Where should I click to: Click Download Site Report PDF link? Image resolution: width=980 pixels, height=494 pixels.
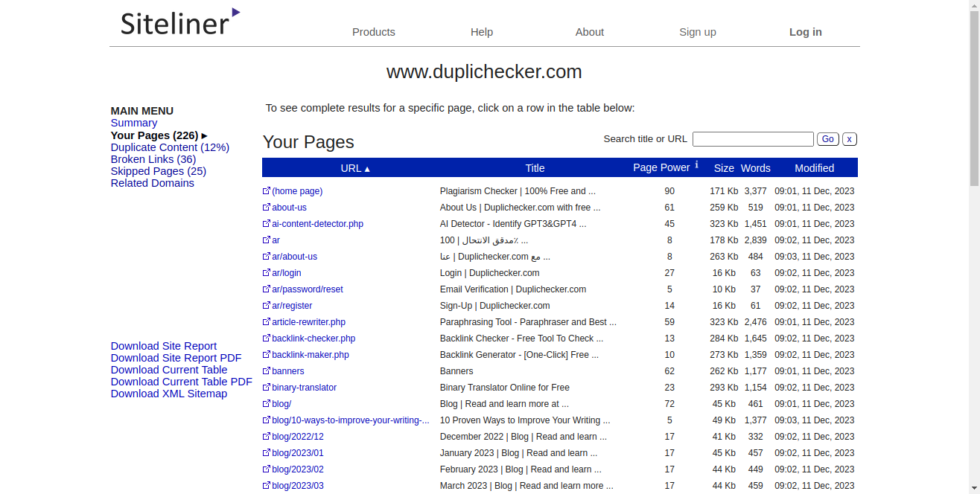click(176, 358)
